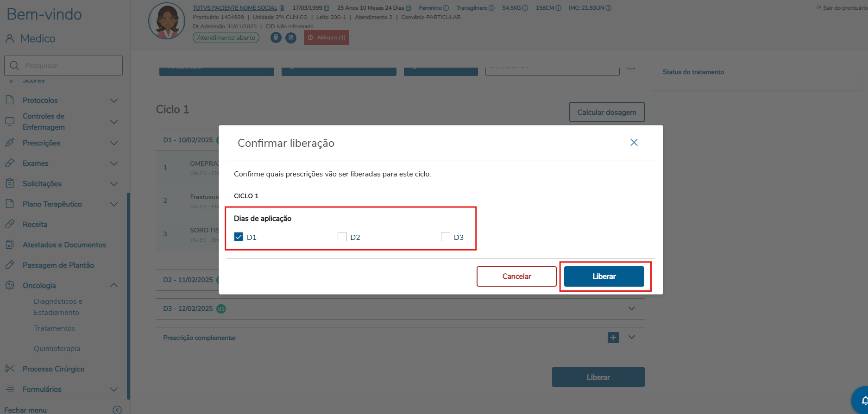Click the search magnifier icon
Image resolution: width=868 pixels, height=414 pixels.
pyautogui.click(x=14, y=66)
